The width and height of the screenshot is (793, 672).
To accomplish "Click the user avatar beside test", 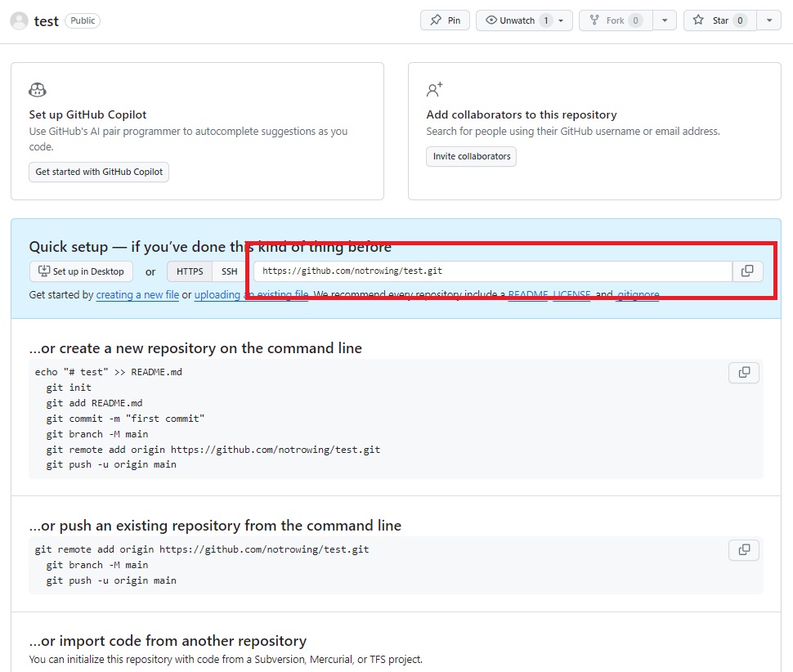I will pyautogui.click(x=20, y=20).
